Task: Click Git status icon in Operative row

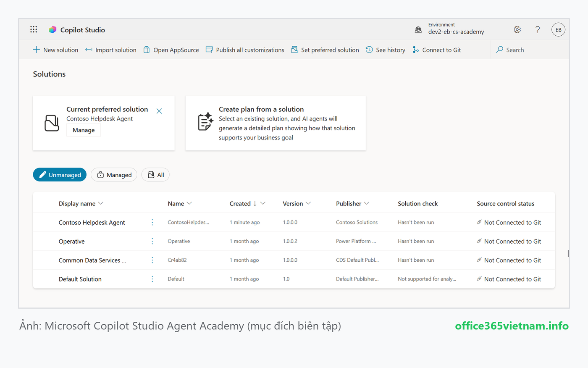Action: point(479,241)
